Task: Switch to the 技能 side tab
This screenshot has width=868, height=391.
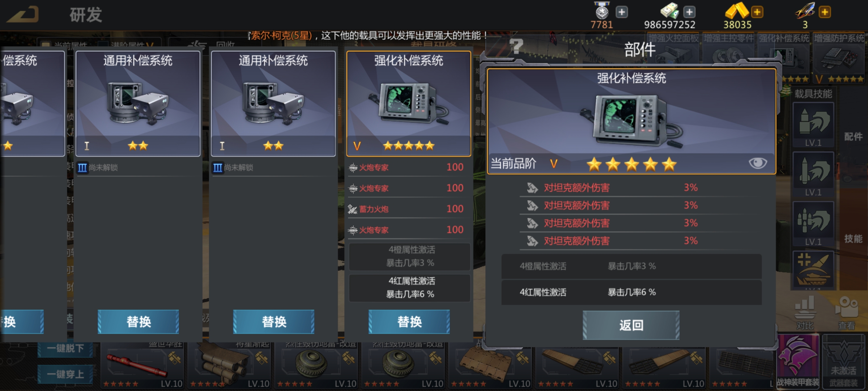Action: pyautogui.click(x=853, y=239)
